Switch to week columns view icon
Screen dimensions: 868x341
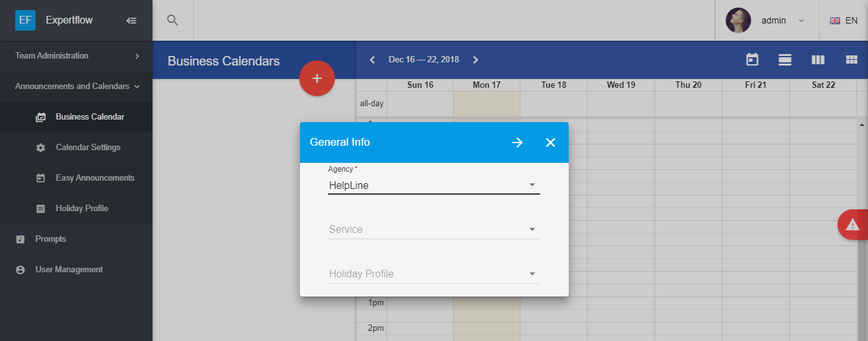tap(818, 60)
